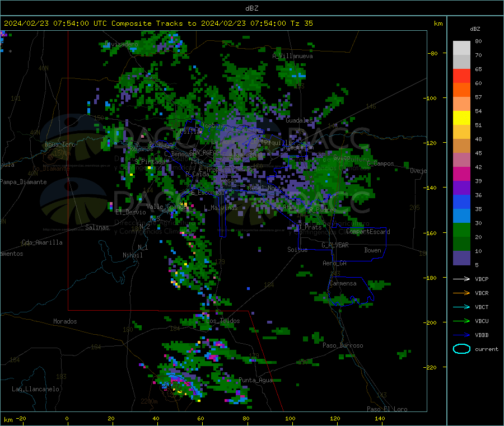Screen dimensions: 504x426
Task: Pick the violet swatch between 39 and 36
Action: [x=461, y=188]
